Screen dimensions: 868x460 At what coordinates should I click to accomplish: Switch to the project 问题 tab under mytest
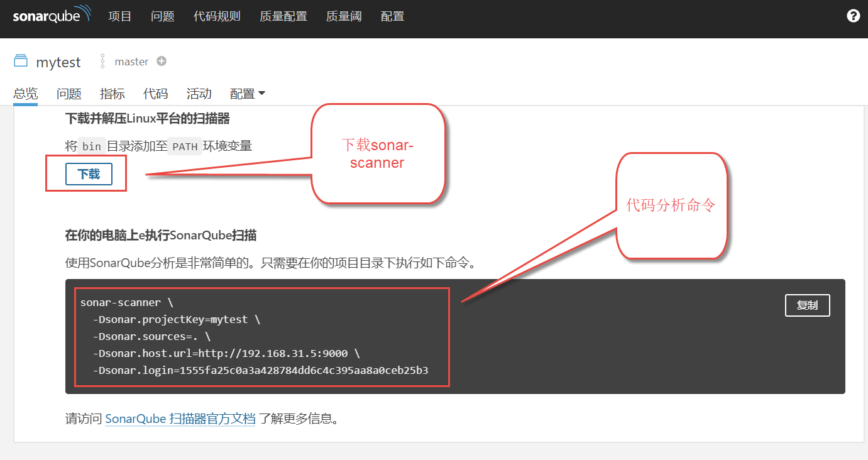[69, 94]
